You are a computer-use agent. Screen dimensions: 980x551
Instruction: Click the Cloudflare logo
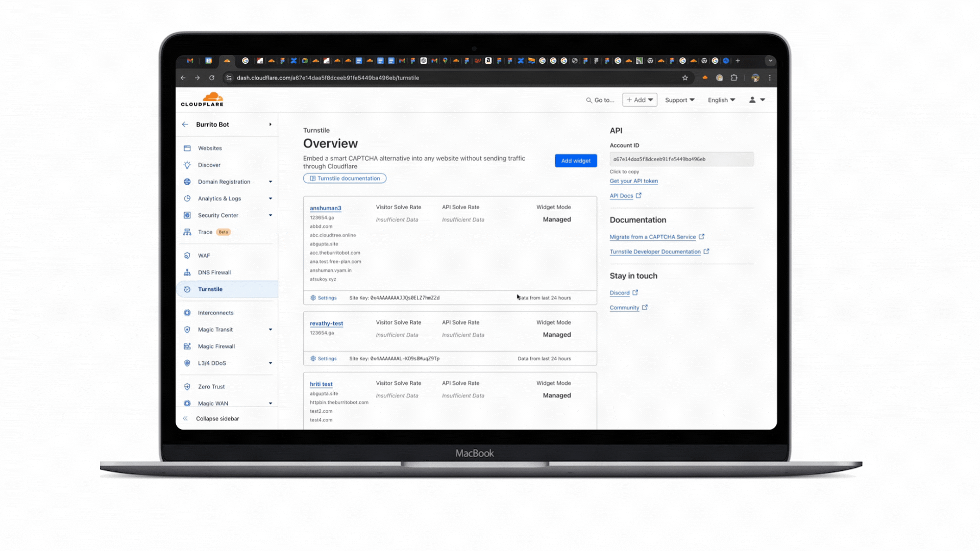pos(202,99)
